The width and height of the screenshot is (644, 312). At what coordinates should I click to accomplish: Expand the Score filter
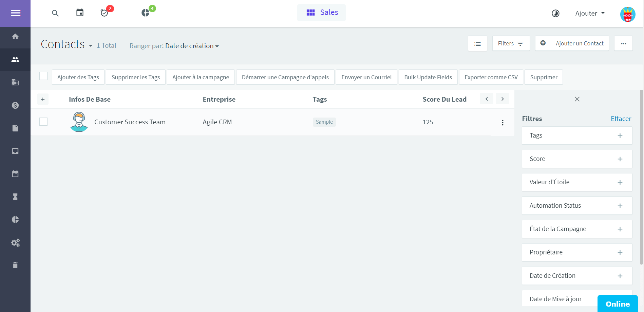tap(577, 159)
